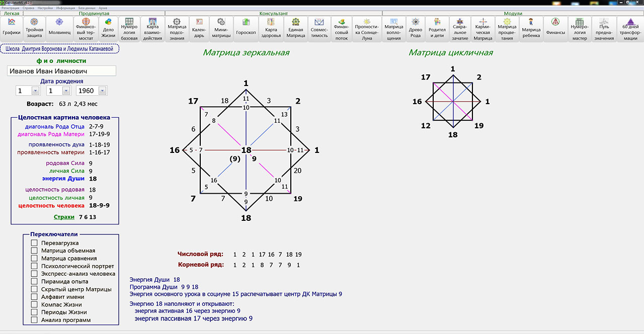Enable the Перезагрузка checkbox
The image size is (644, 334).
click(x=35, y=243)
